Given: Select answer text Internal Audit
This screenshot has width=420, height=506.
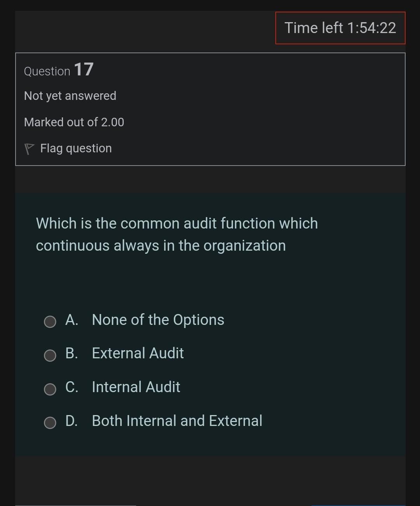Looking at the screenshot, I should tap(136, 387).
